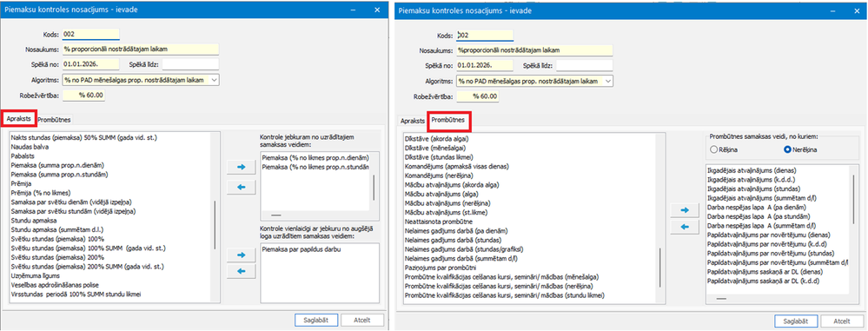
Task: Select 'Piemaksa (% no likmes prop.n.dienām)' in control list
Action: pyautogui.click(x=315, y=158)
